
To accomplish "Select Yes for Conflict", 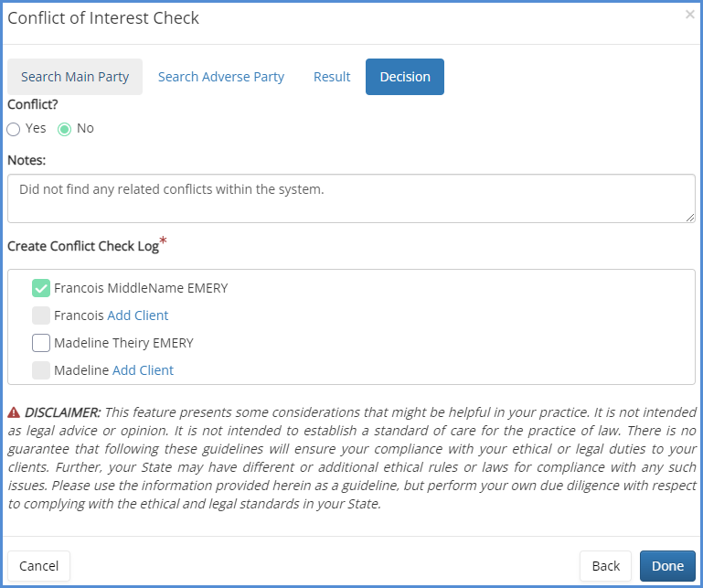I will click(14, 129).
